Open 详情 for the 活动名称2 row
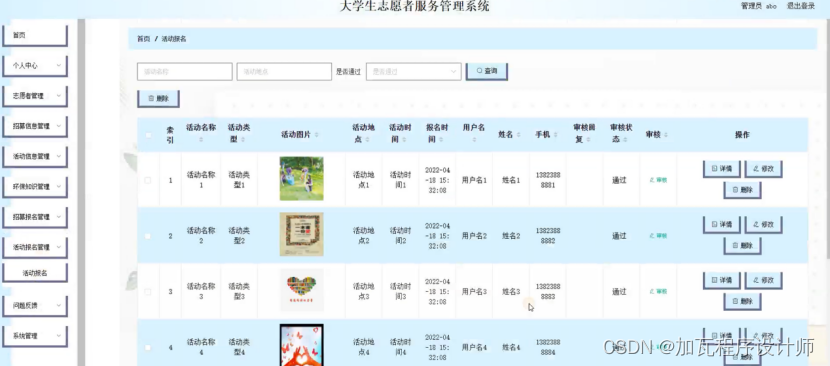830x366 pixels. pyautogui.click(x=721, y=224)
